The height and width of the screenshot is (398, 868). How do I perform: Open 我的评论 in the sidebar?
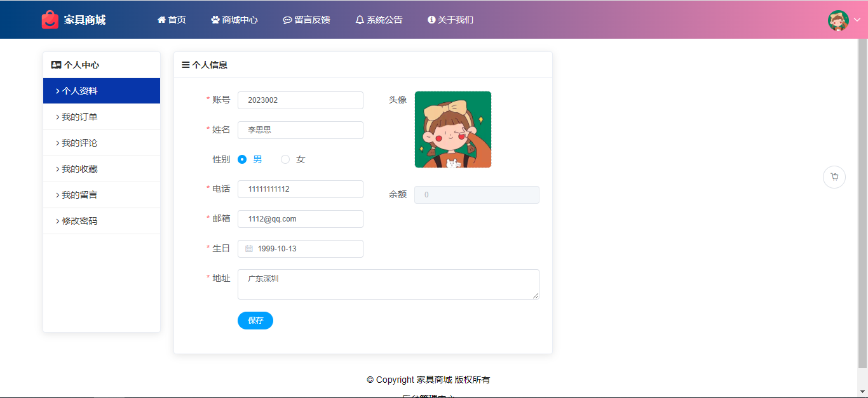click(x=102, y=143)
